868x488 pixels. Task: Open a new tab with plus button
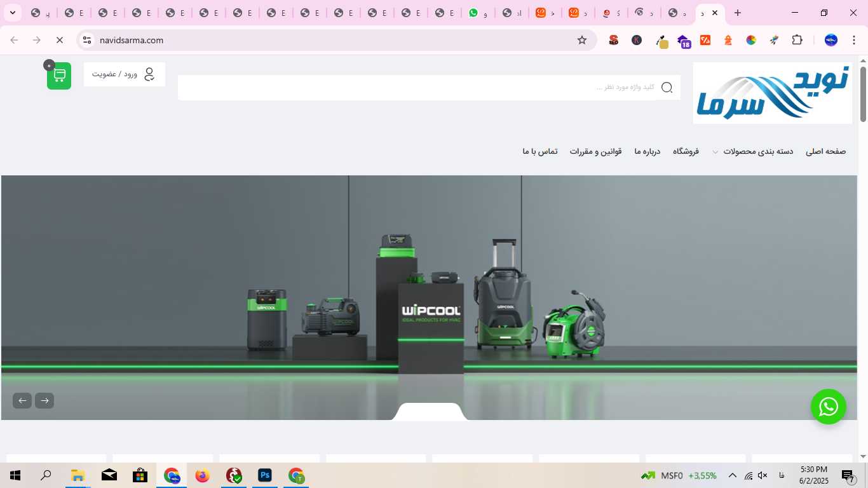pos(738,13)
